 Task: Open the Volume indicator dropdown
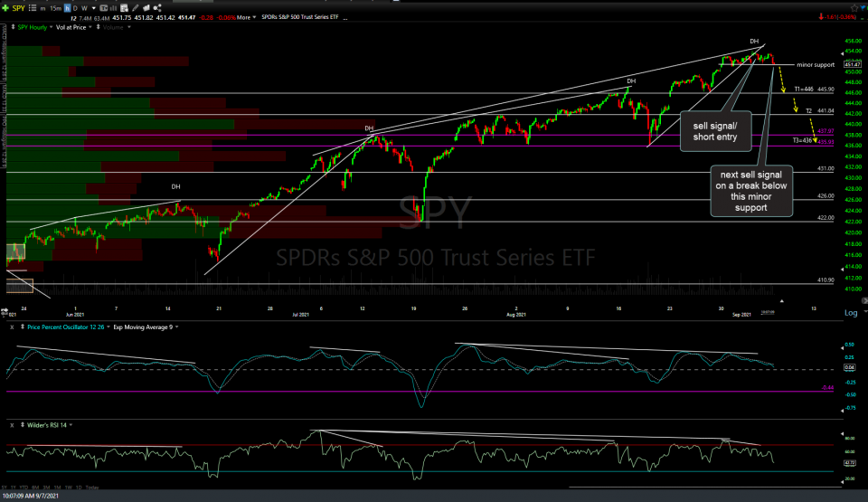[129, 27]
